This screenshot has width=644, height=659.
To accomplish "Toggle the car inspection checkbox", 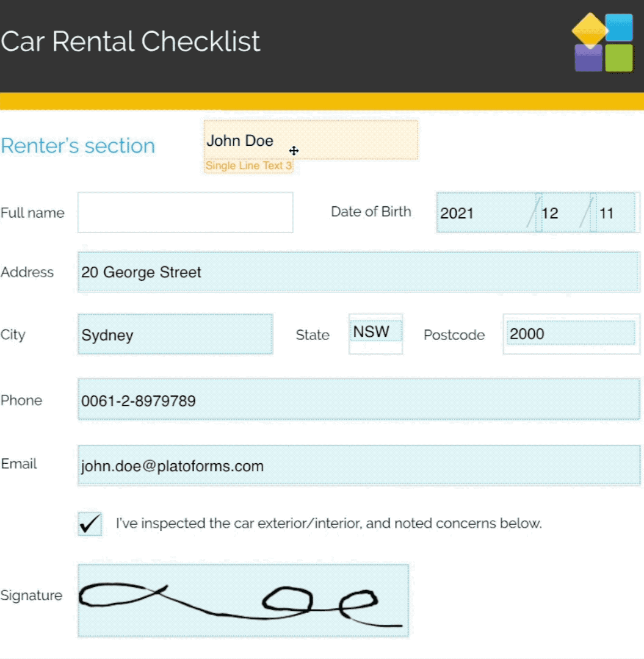I will point(90,524).
